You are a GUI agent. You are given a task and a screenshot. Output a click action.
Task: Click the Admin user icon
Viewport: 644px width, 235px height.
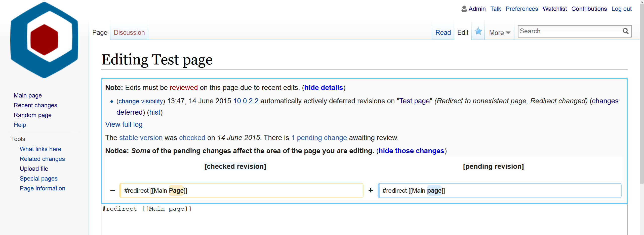click(x=464, y=9)
